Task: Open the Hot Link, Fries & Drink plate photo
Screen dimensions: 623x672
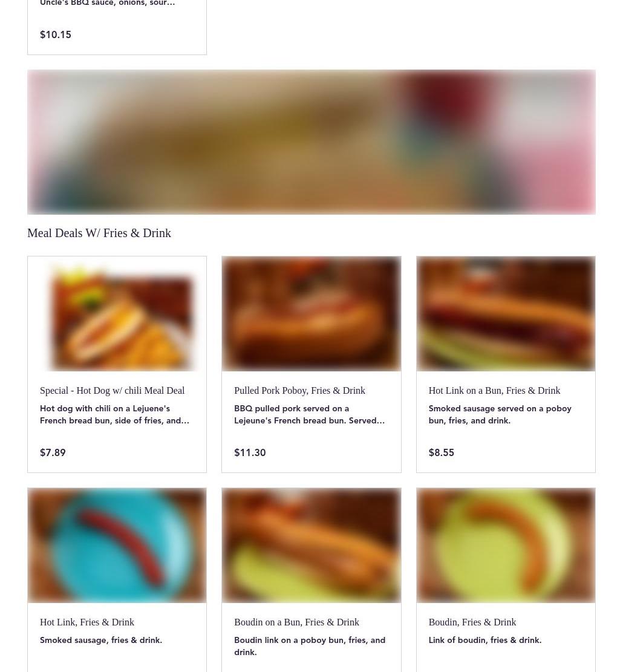Action: (x=117, y=545)
